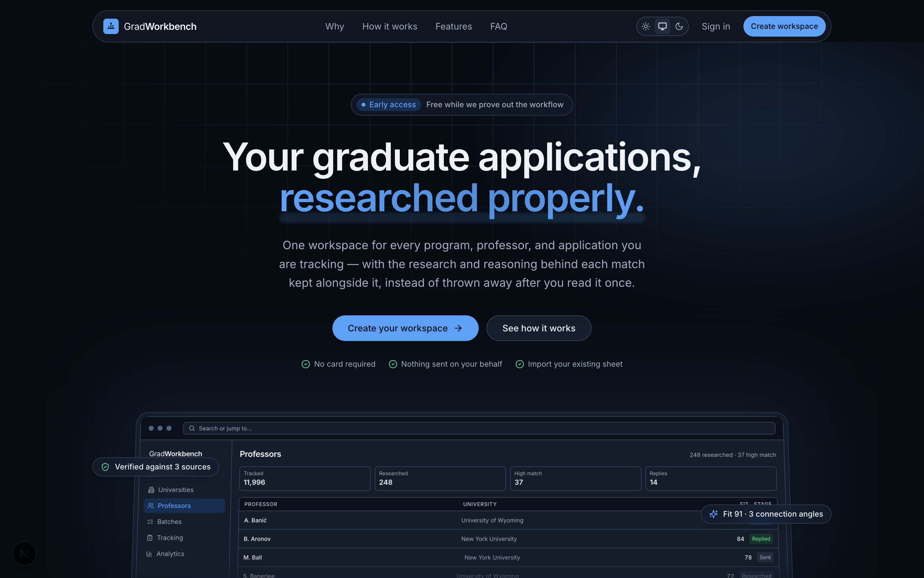Click the Universities building icon
Screen dimensions: 924x578
[x=151, y=490]
